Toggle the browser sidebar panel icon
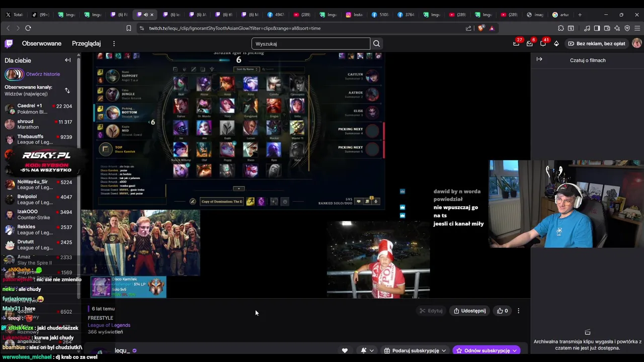 click(597, 28)
